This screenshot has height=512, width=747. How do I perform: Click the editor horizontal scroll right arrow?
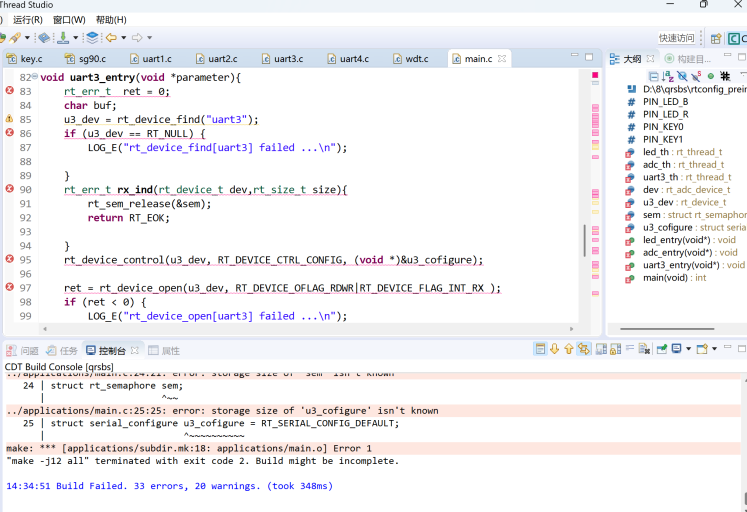572,329
